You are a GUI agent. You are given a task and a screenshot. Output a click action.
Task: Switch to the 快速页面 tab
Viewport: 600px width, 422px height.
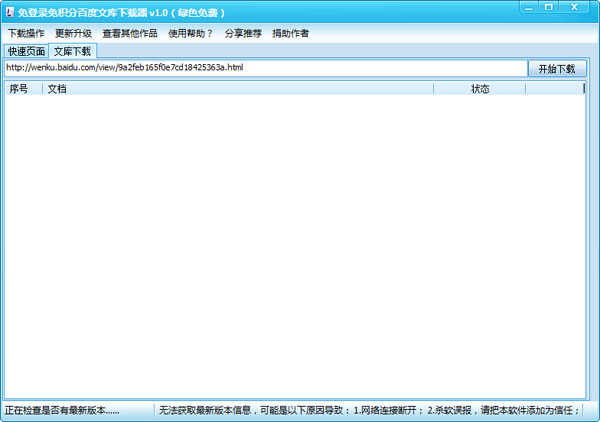[x=26, y=51]
